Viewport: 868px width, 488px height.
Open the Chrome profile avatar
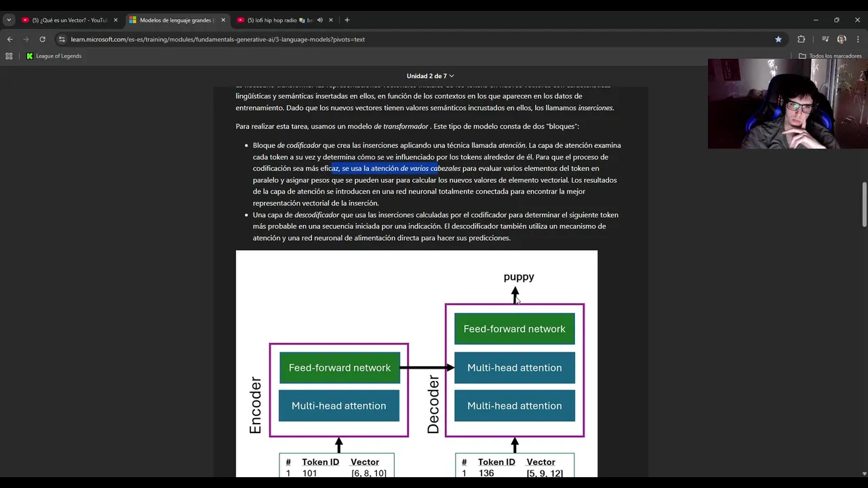842,39
